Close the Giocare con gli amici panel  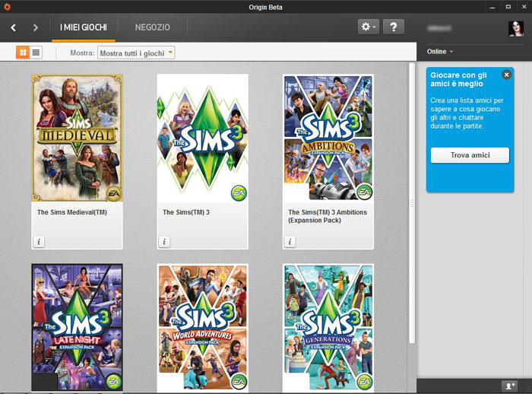(x=506, y=75)
